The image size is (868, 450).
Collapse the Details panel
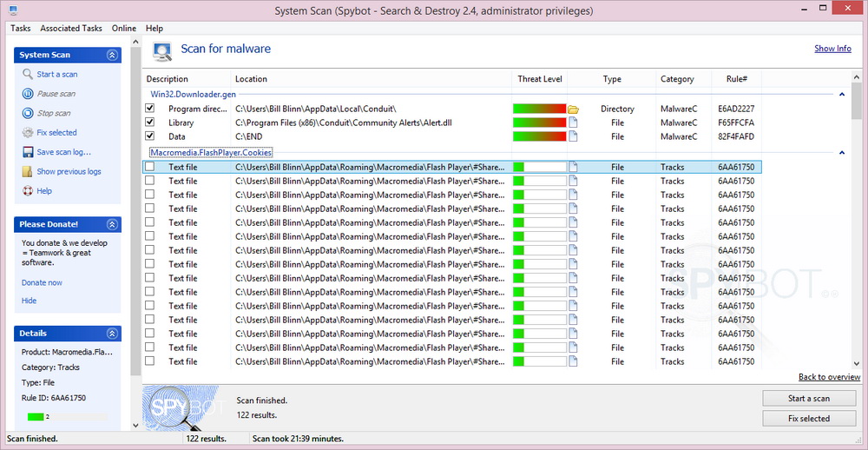(112, 334)
